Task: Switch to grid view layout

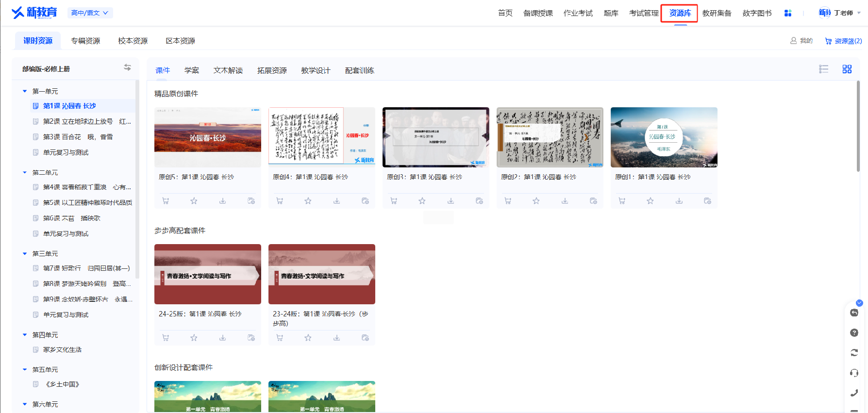Action: 847,69
